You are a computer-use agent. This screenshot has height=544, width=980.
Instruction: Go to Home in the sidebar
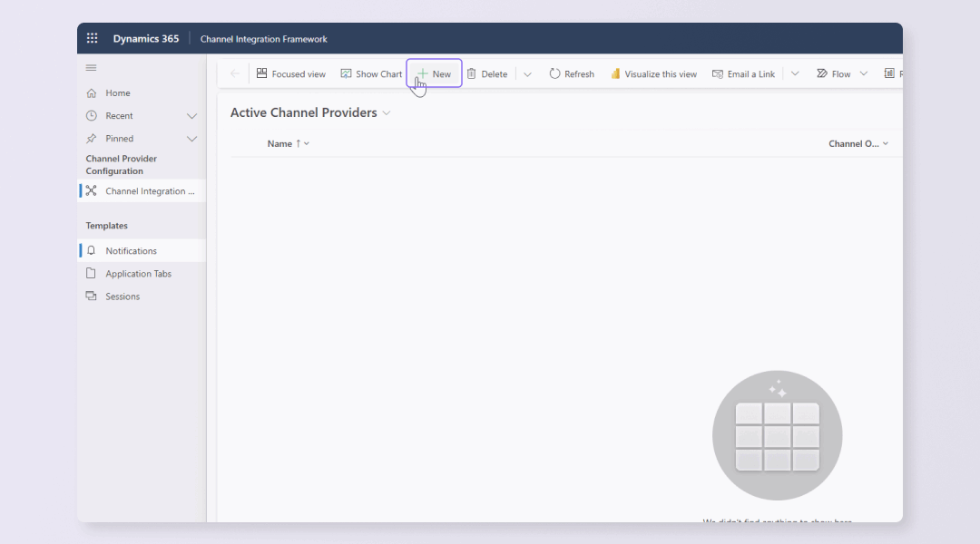117,93
